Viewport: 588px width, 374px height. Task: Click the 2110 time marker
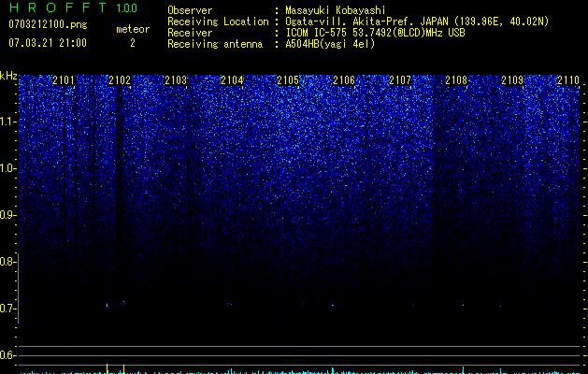tap(568, 80)
